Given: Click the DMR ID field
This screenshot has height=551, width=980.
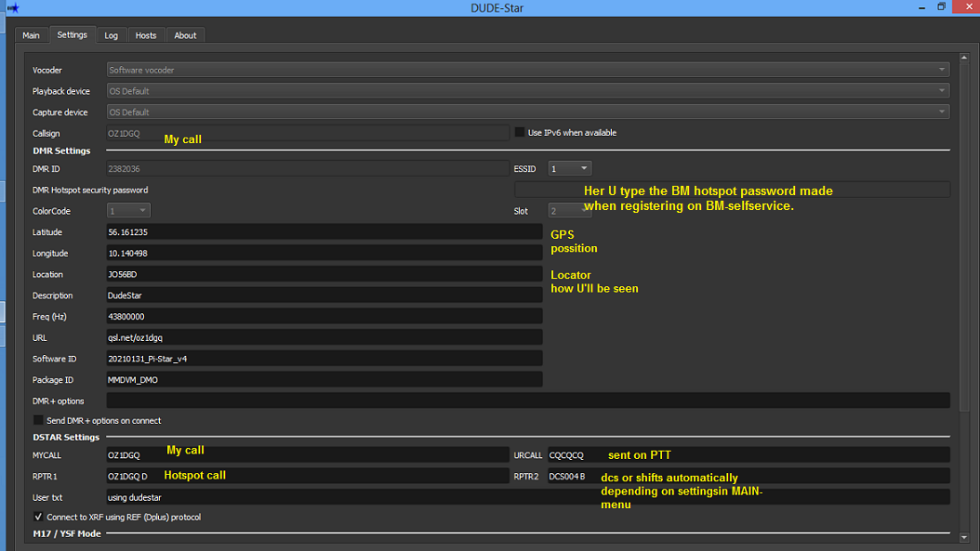Looking at the screenshot, I should tap(308, 169).
